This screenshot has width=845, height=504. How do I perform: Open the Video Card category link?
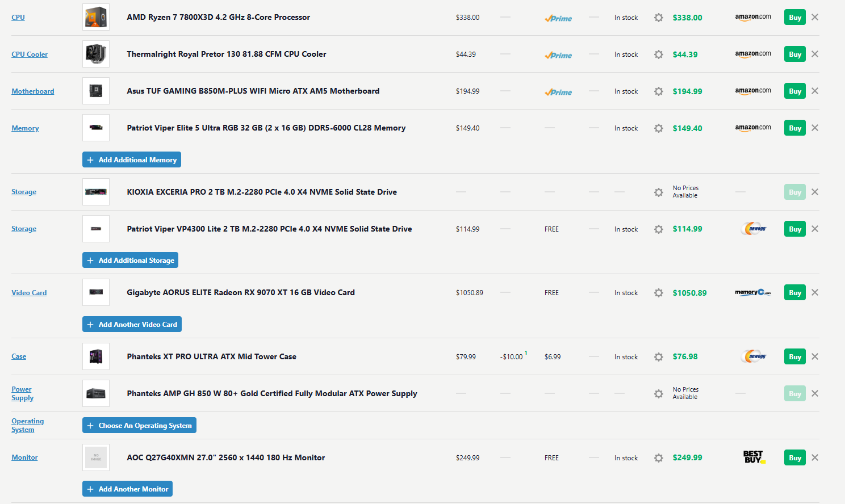[29, 293]
